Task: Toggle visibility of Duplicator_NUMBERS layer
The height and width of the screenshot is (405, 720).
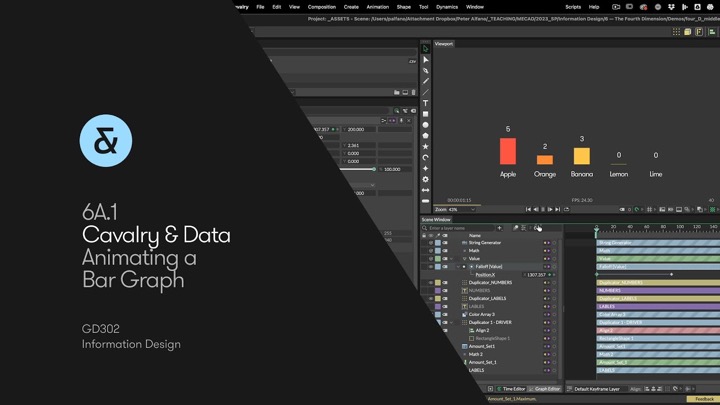Action: point(431,282)
